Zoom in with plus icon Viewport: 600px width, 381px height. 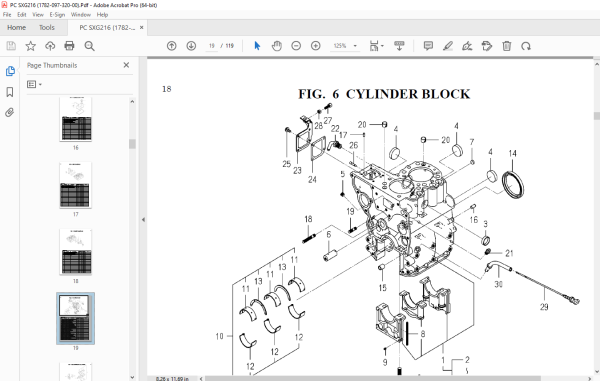(x=316, y=46)
